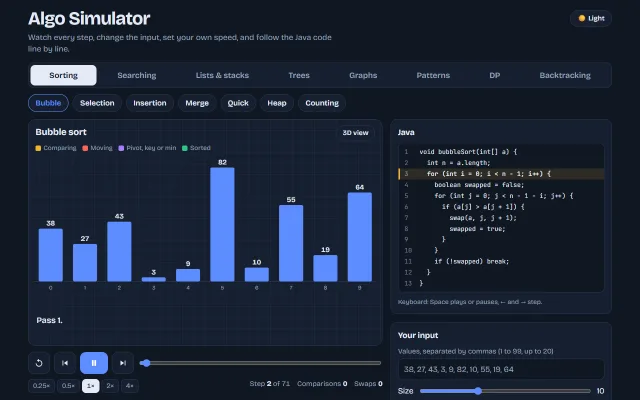Select the Graphs tab
The height and width of the screenshot is (400, 640).
(x=363, y=75)
